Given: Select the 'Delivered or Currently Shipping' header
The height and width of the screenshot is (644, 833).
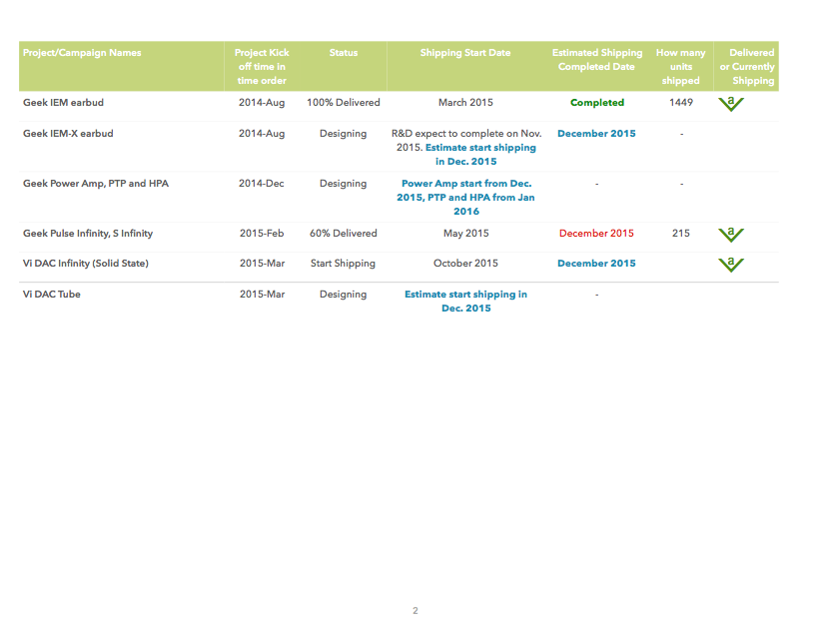Looking at the screenshot, I should point(747,66).
